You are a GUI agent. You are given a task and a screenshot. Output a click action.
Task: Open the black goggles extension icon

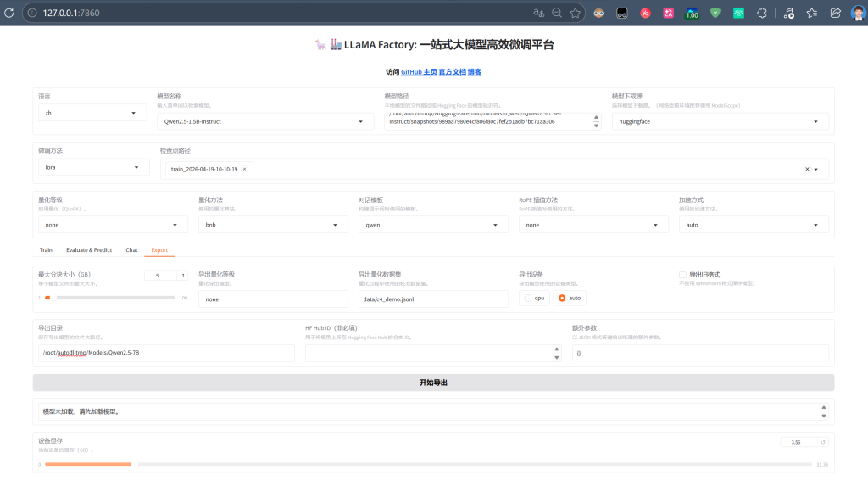[621, 13]
